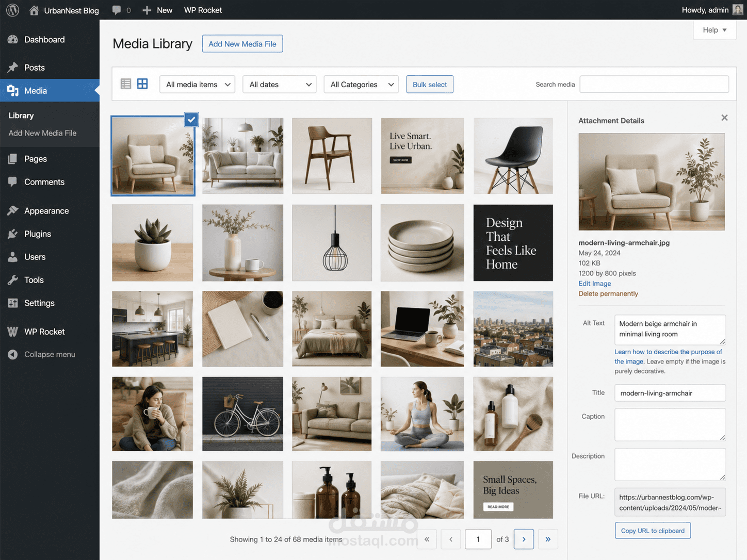This screenshot has height=560, width=747.
Task: Click the Media sidebar icon
Action: 13,91
